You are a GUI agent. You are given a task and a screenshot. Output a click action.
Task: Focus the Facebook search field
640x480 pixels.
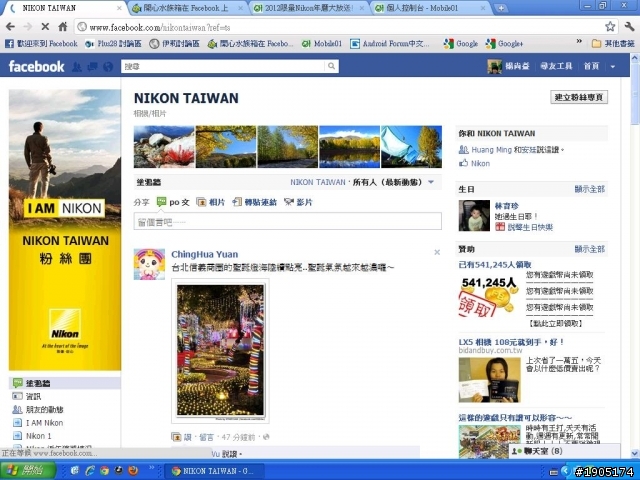pyautogui.click(x=223, y=66)
